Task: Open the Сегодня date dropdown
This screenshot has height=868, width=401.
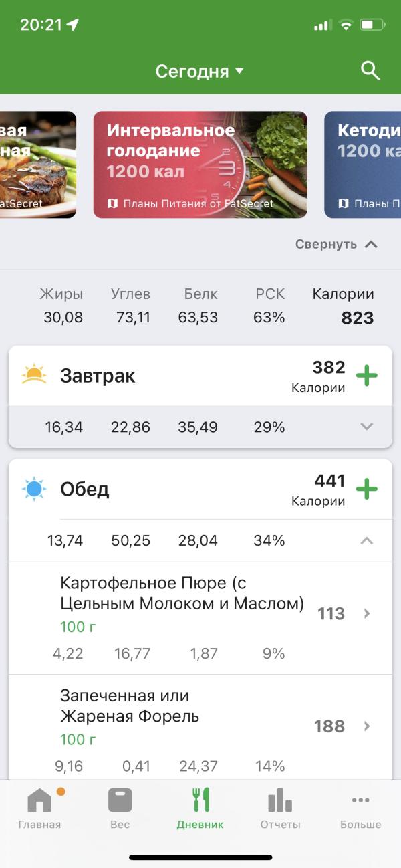Action: (200, 71)
